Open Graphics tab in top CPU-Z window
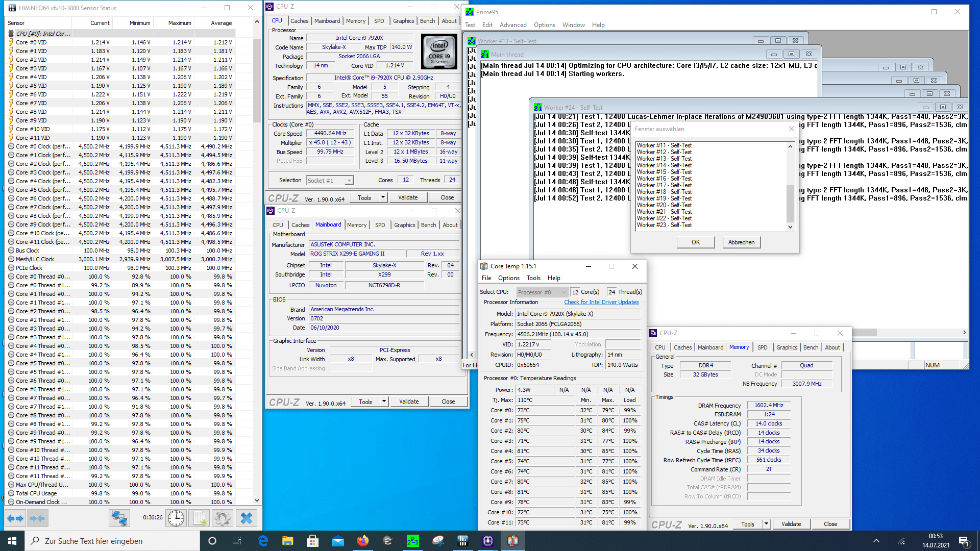 click(403, 21)
